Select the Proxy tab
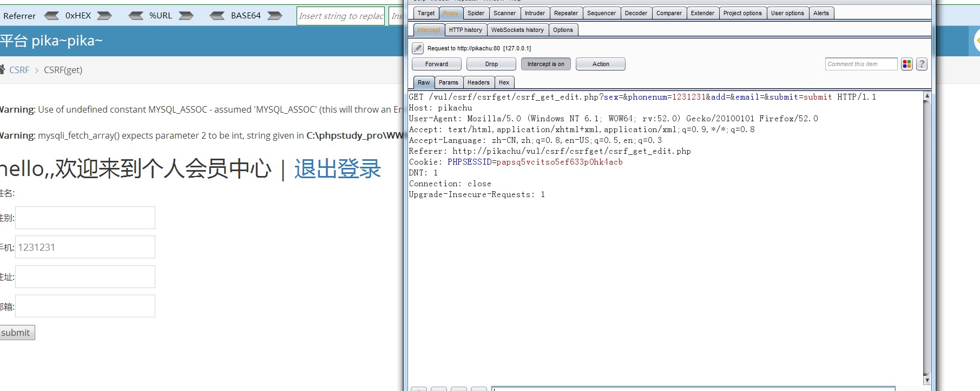980x391 pixels. coord(450,13)
